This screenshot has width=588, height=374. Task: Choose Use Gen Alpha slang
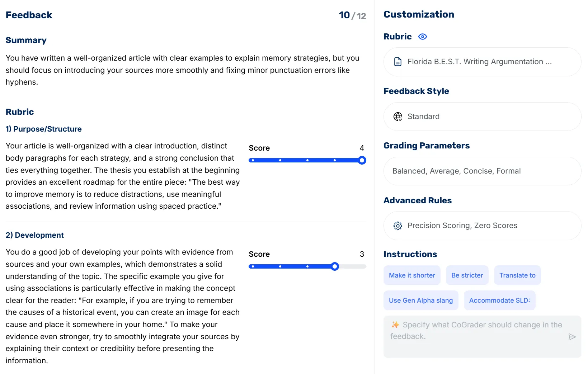click(420, 300)
